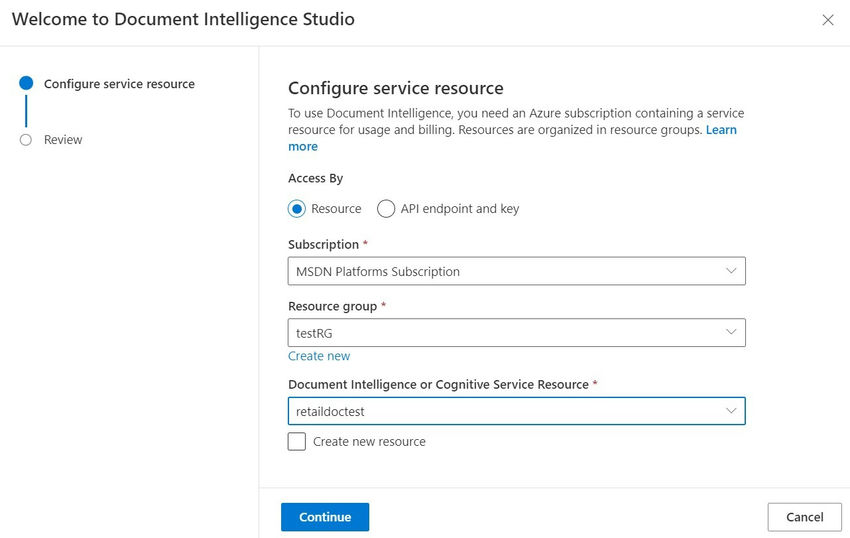This screenshot has height=538, width=850.
Task: Open the Learn more link
Action: [721, 130]
